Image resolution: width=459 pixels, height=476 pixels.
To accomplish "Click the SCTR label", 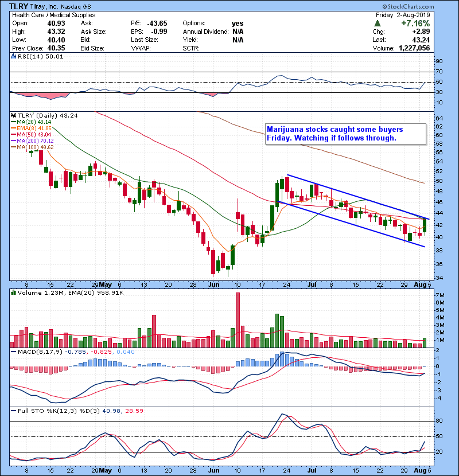I will coord(191,48).
